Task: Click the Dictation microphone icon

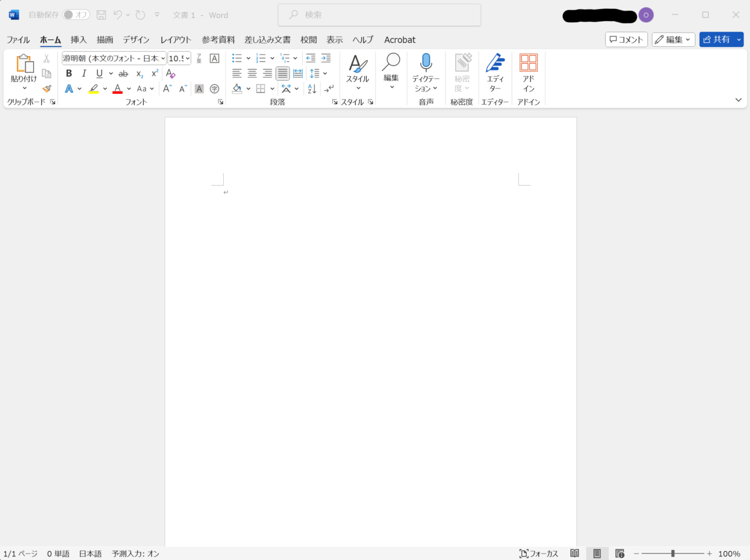Action: [426, 63]
